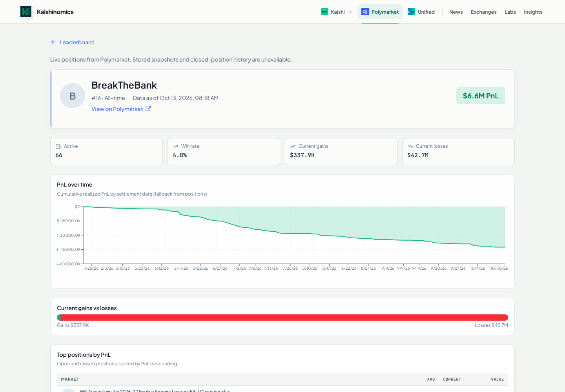Click the VALUE column header
565x392 pixels.
click(497, 379)
